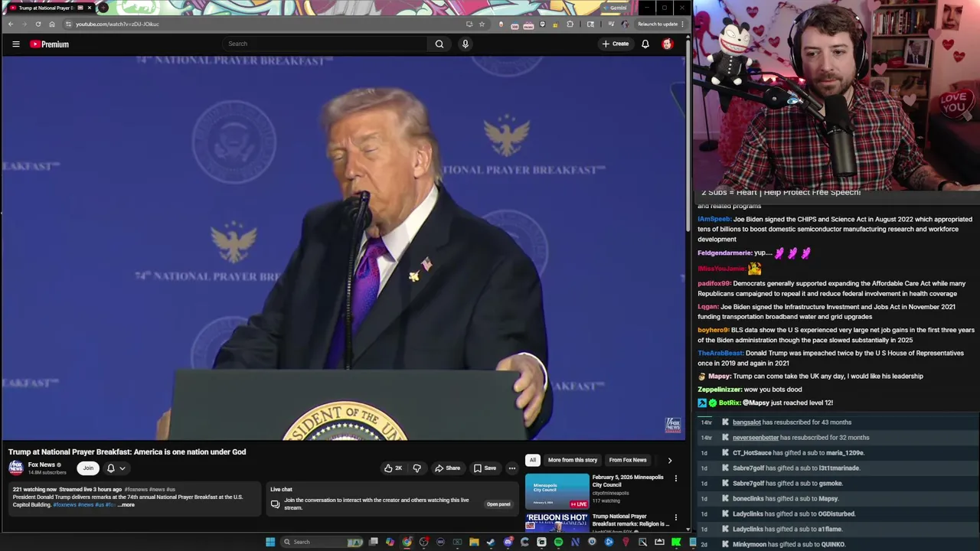Open Task View on the taskbar

tap(373, 542)
